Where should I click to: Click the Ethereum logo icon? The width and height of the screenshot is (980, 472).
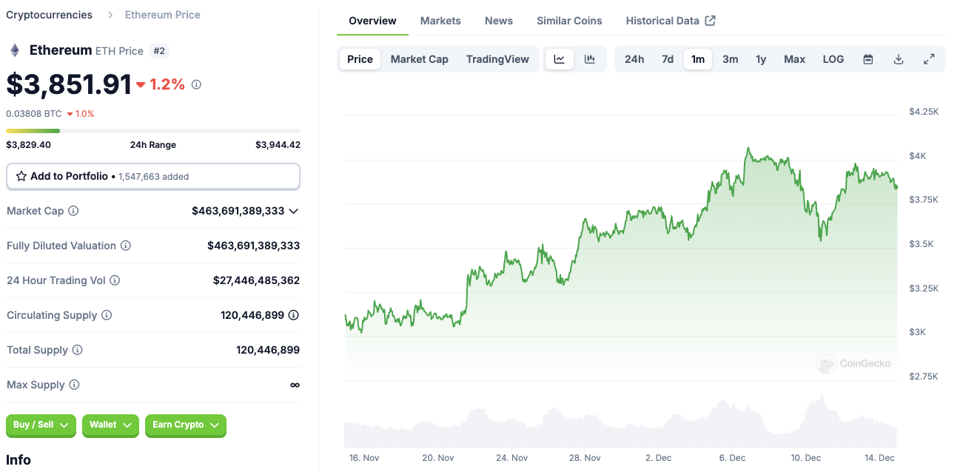tap(14, 50)
